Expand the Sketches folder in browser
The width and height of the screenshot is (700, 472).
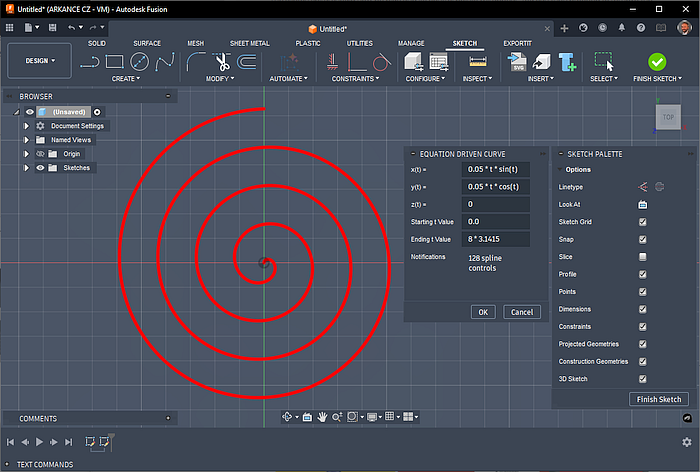tap(27, 168)
